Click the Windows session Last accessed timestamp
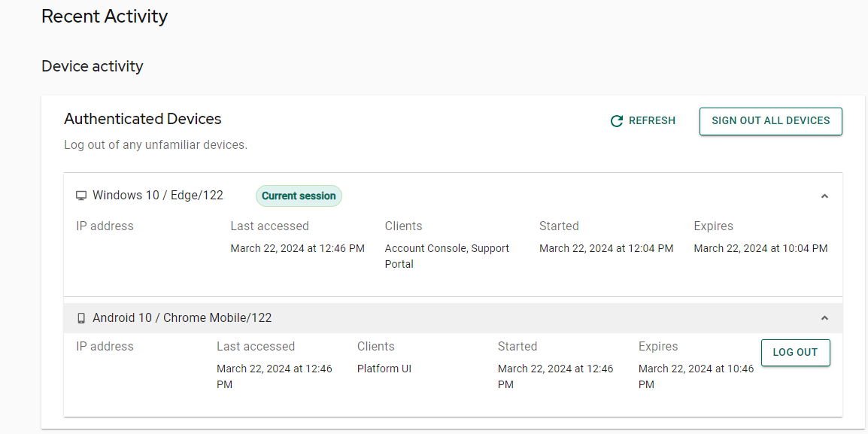Screen dimensions: 868x434 point(297,248)
